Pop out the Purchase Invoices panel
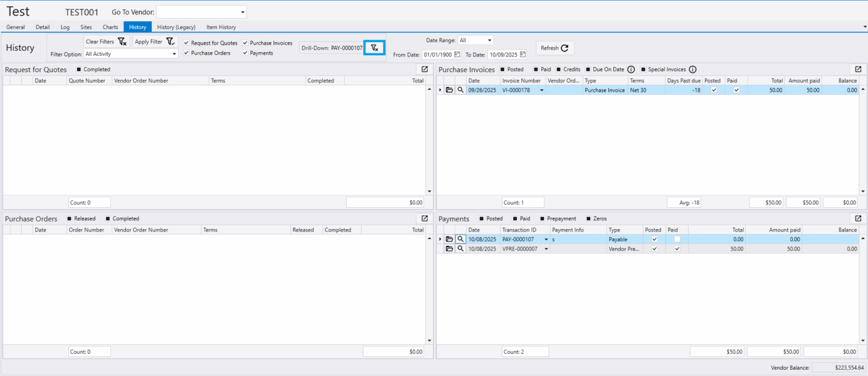This screenshot has width=868, height=376. [858, 69]
